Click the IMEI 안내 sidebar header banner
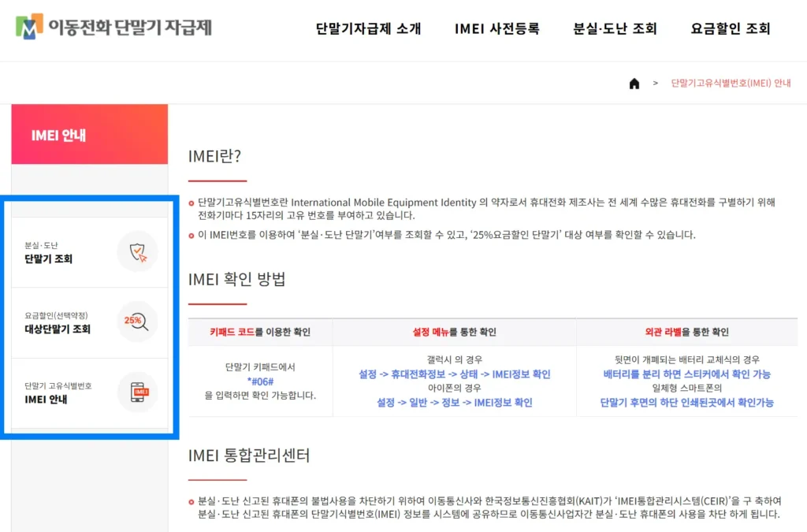807x532 pixels. click(x=90, y=134)
